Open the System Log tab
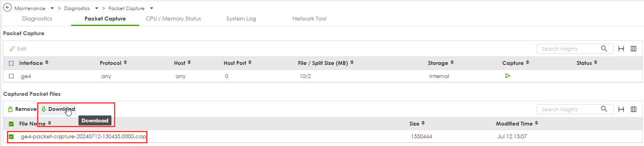The height and width of the screenshot is (146, 644). click(x=241, y=19)
